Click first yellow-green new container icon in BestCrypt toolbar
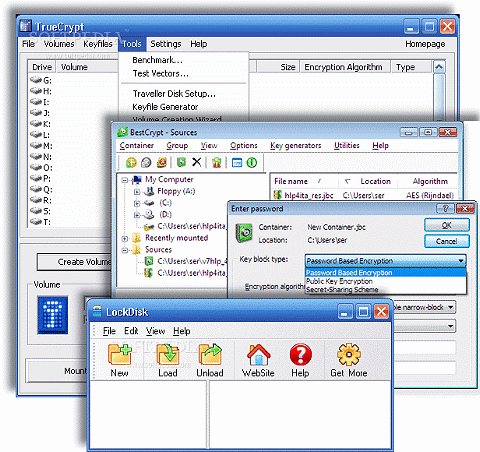 pos(131,163)
